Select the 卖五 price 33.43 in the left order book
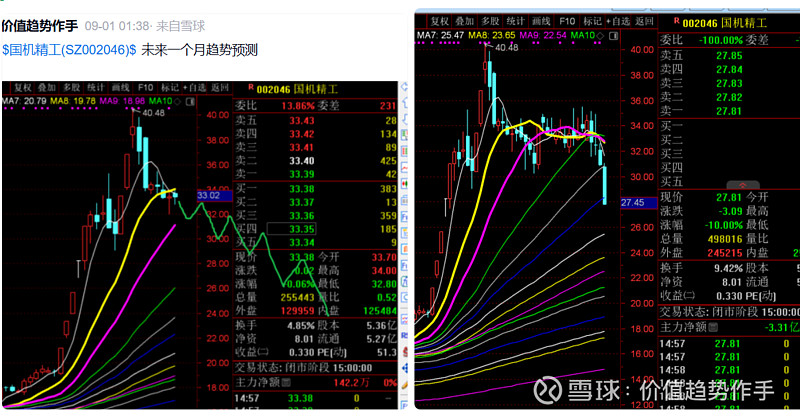The height and width of the screenshot is (417, 800). (302, 121)
